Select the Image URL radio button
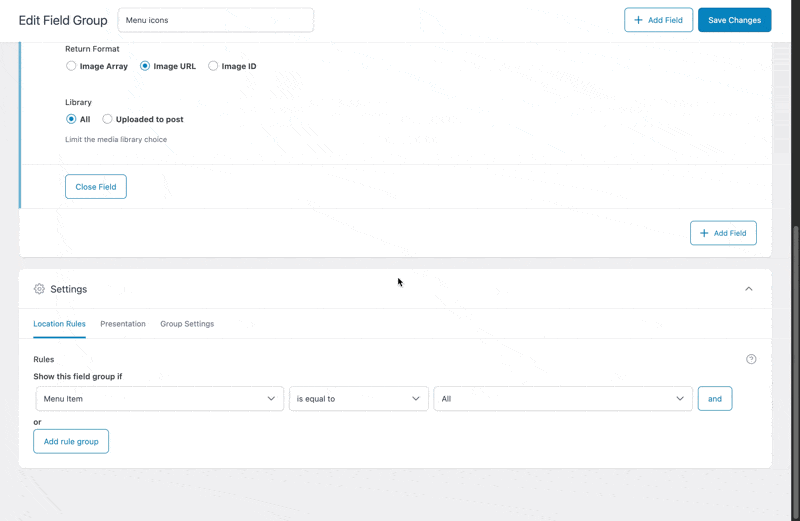 (145, 66)
